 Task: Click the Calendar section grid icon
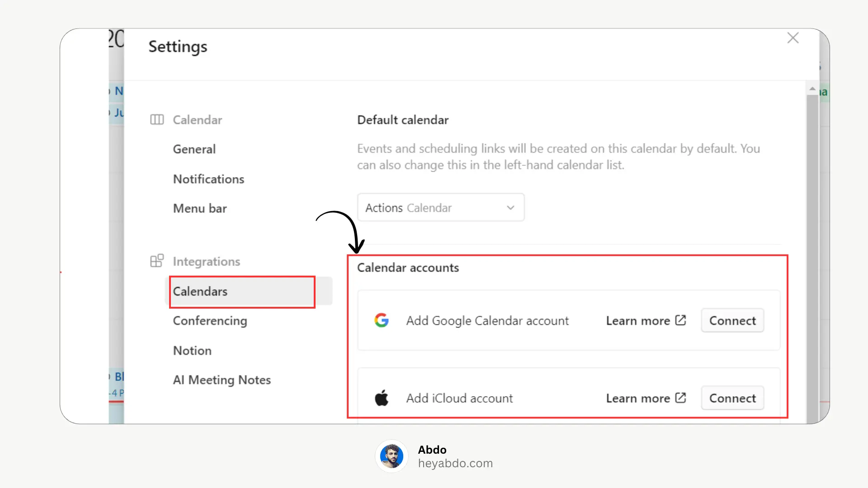pyautogui.click(x=157, y=120)
